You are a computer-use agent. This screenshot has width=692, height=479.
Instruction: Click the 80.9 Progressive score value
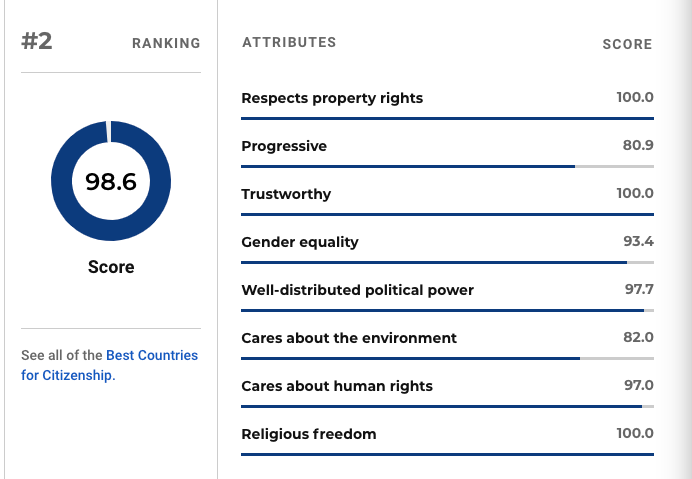(x=638, y=145)
